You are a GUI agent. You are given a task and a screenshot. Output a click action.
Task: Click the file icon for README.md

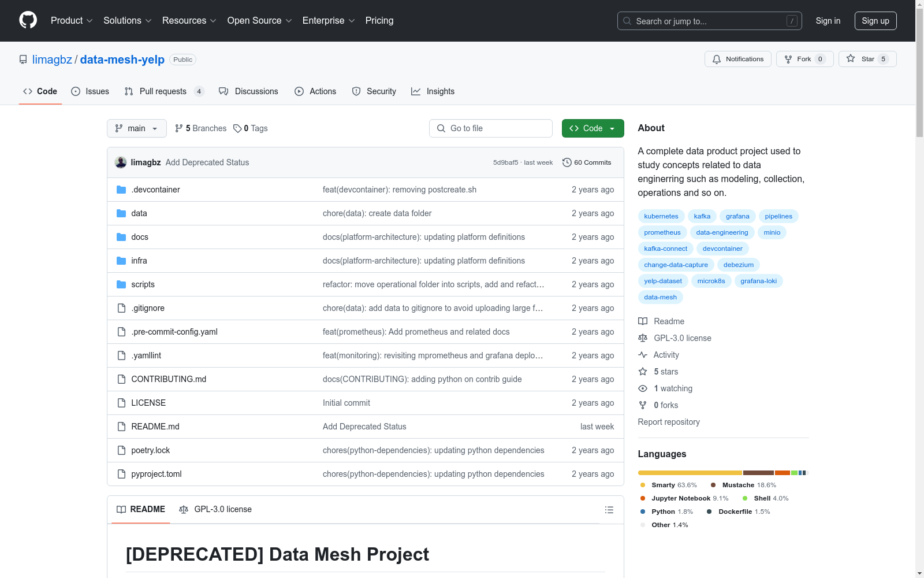(x=121, y=427)
